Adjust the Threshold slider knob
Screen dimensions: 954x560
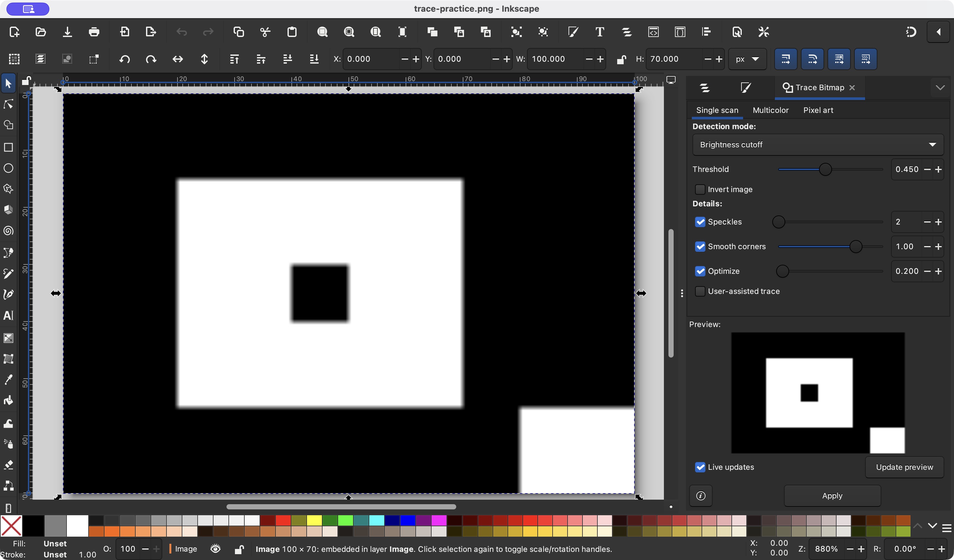point(825,169)
